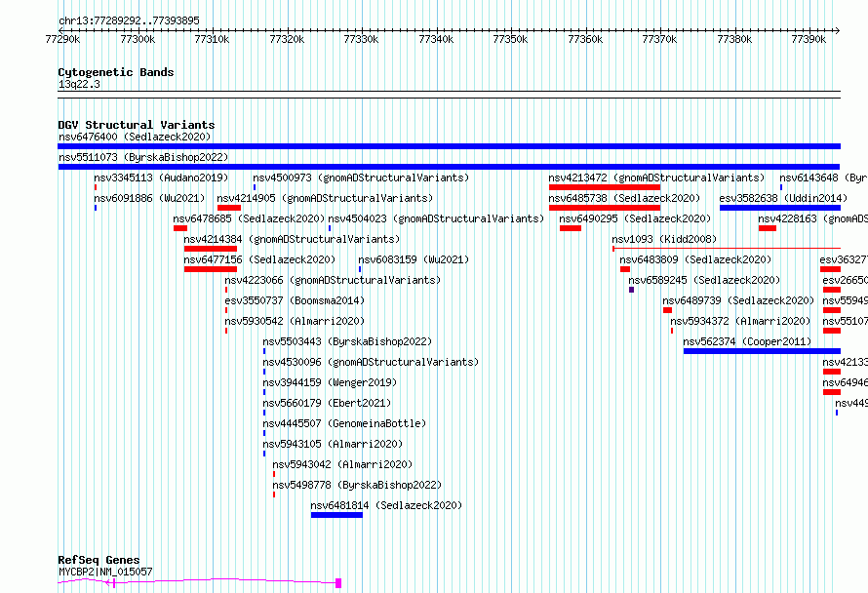Select nsv6589245 (Sedlazeck2020) label
Viewport: 868px width, 593px height.
pyautogui.click(x=704, y=280)
